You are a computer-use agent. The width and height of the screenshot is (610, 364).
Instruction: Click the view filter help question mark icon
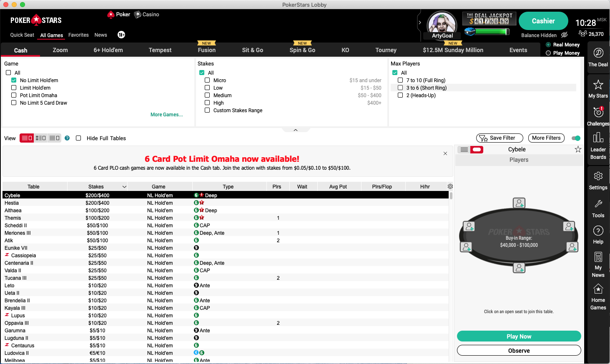tap(67, 138)
